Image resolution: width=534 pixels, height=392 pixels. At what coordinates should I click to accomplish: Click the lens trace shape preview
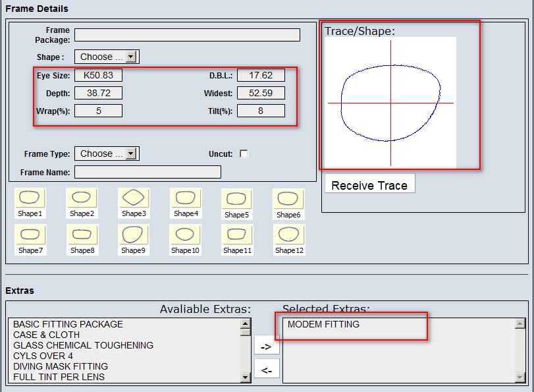click(x=390, y=103)
